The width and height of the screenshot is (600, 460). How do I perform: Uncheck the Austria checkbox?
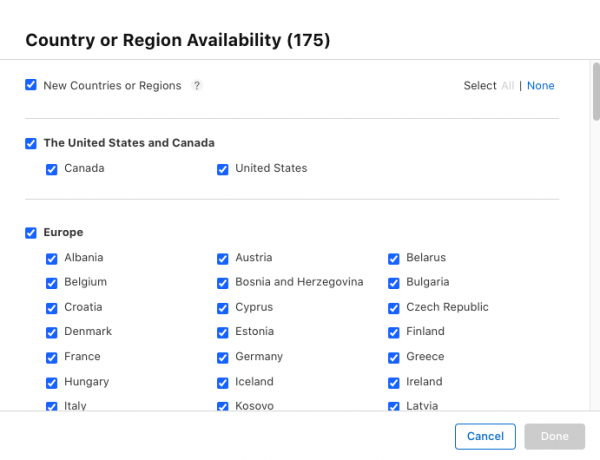223,258
